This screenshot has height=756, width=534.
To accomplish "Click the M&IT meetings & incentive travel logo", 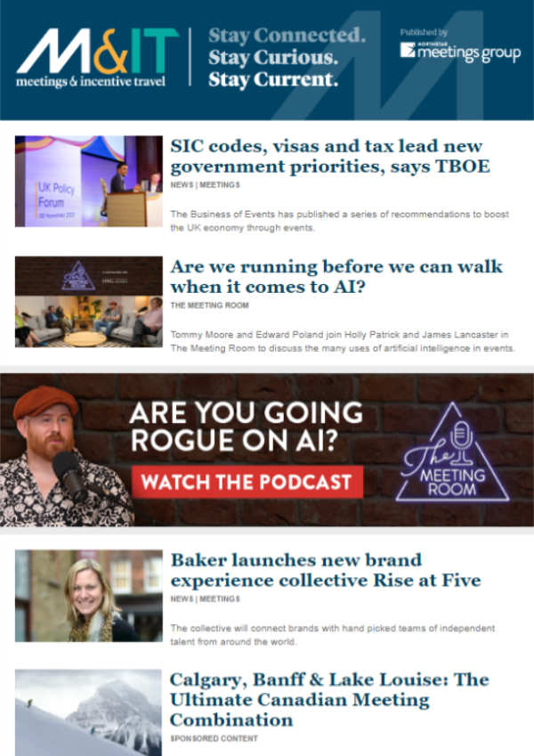I will click(x=97, y=58).
